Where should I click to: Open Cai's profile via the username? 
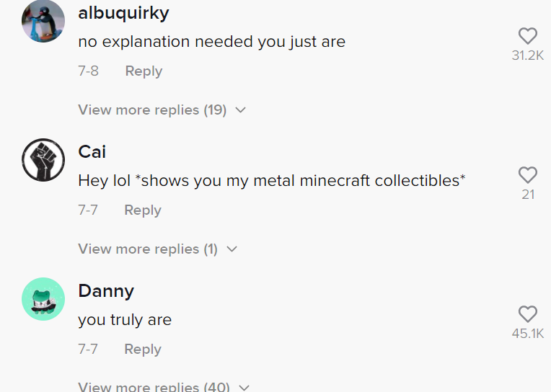pos(92,152)
